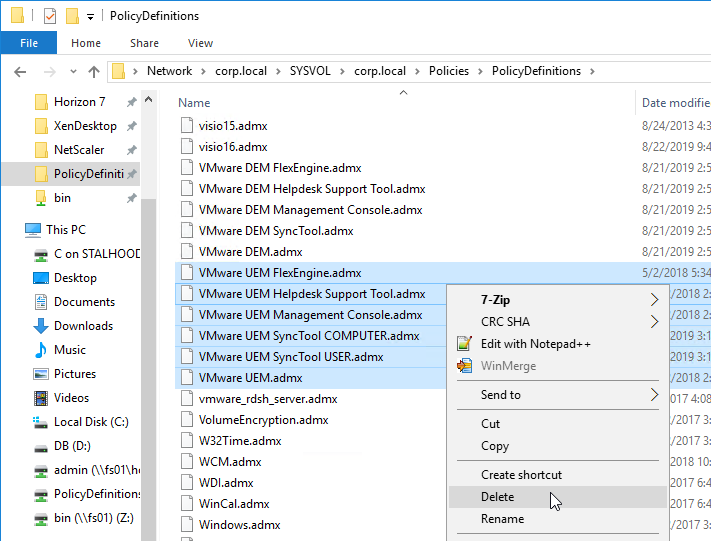
Task: Open the recent locations dropdown arrow
Action: coord(73,72)
